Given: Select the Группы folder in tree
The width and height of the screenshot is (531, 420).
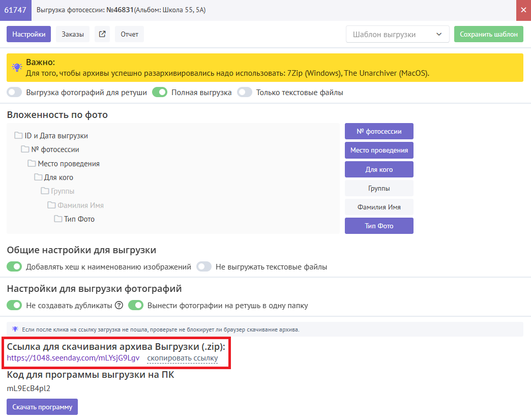Looking at the screenshot, I should (x=62, y=191).
